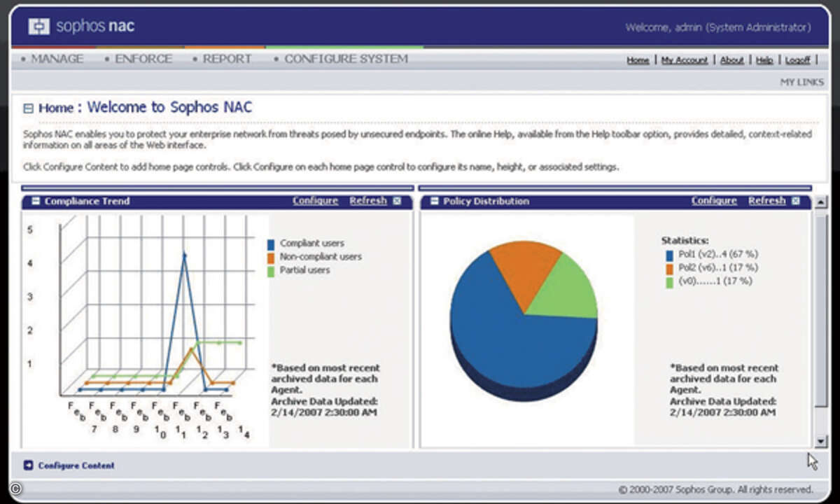Click the Configure Content arrow icon
This screenshot has height=504, width=840.
(x=29, y=465)
